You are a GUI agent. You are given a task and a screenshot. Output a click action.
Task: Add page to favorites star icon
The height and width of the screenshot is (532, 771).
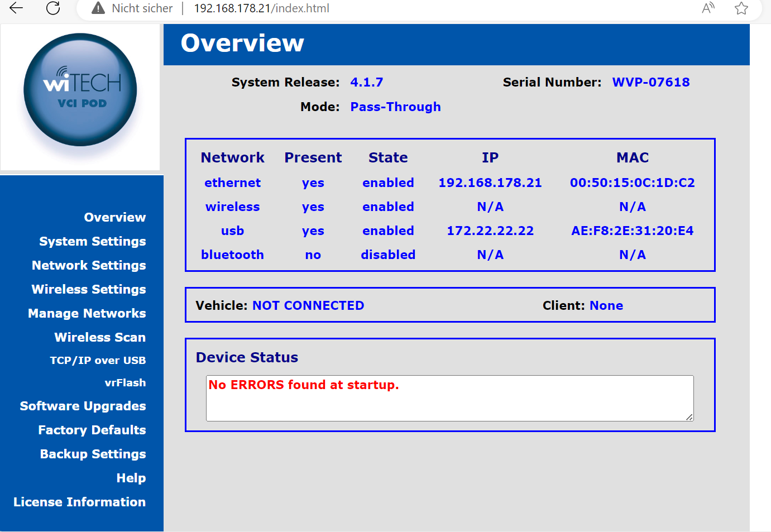(x=741, y=8)
